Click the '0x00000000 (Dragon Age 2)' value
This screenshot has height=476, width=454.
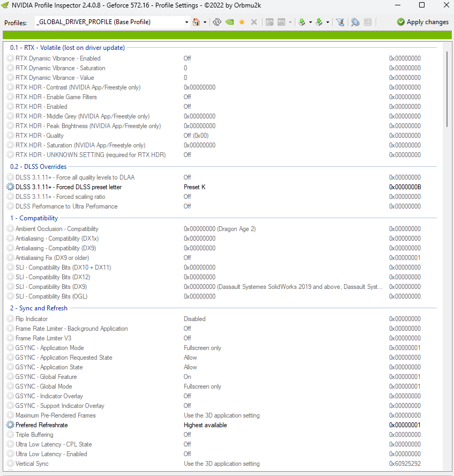[220, 229]
